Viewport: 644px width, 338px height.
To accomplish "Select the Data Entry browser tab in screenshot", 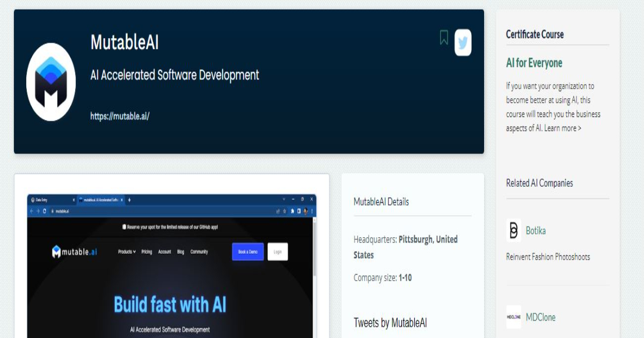I will tap(53, 200).
